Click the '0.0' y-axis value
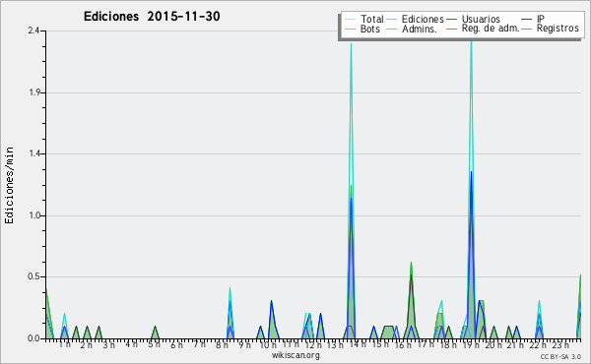Image resolution: width=591 pixels, height=364 pixels. click(x=33, y=338)
